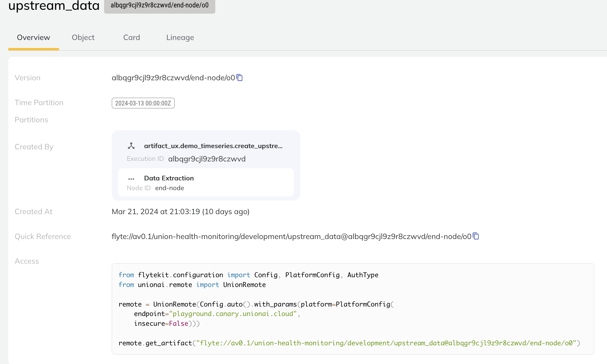The width and height of the screenshot is (607, 364).
Task: Open the Lineage tab
Action: [180, 38]
